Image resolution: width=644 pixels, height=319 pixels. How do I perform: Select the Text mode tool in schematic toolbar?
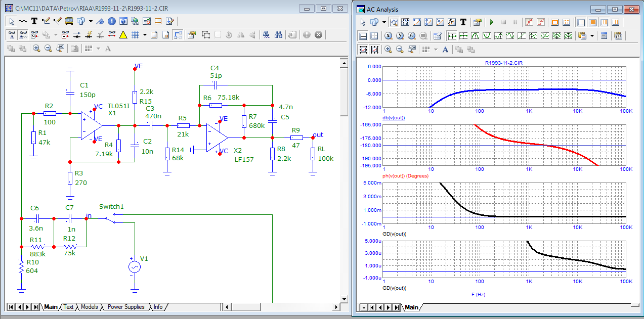tap(34, 21)
